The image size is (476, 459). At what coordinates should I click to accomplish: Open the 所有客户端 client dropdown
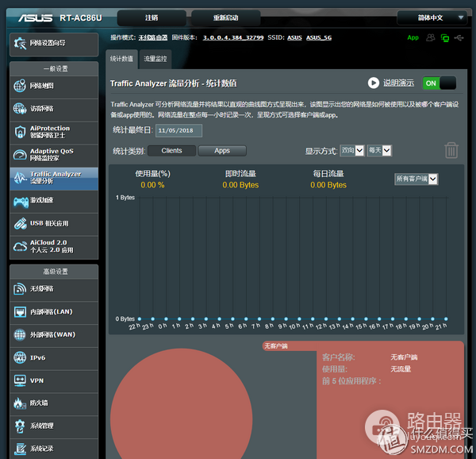pos(416,179)
